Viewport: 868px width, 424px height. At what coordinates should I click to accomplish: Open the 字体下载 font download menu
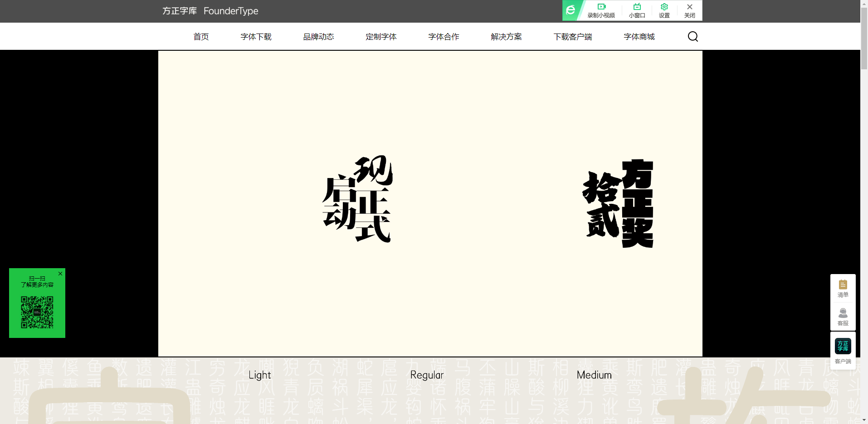click(x=256, y=36)
